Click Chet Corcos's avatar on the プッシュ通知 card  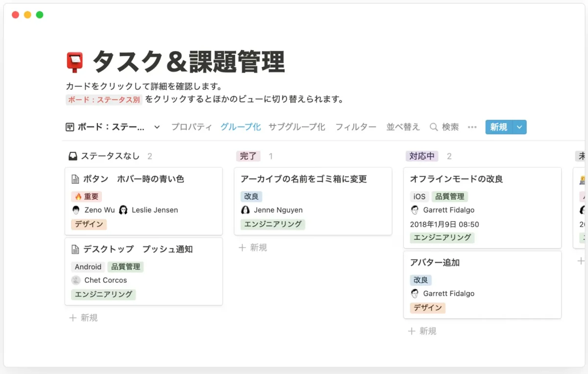(x=76, y=280)
